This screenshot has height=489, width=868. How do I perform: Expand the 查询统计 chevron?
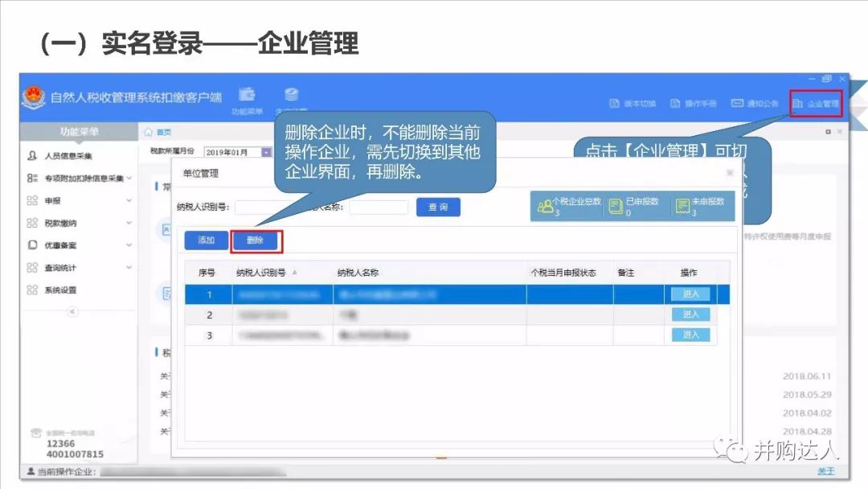129,268
